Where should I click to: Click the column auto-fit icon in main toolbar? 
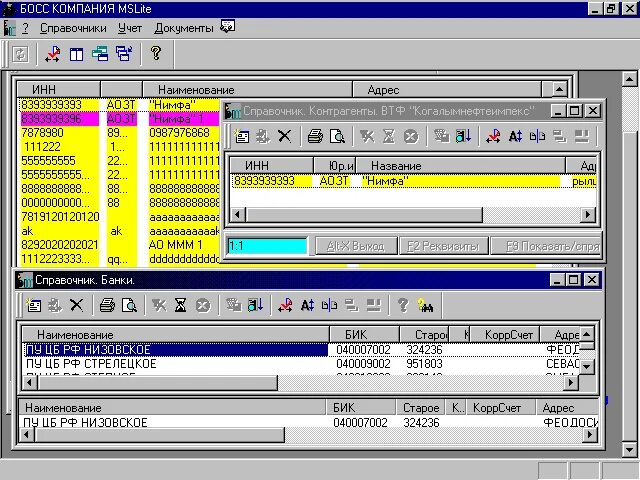[x=53, y=54]
